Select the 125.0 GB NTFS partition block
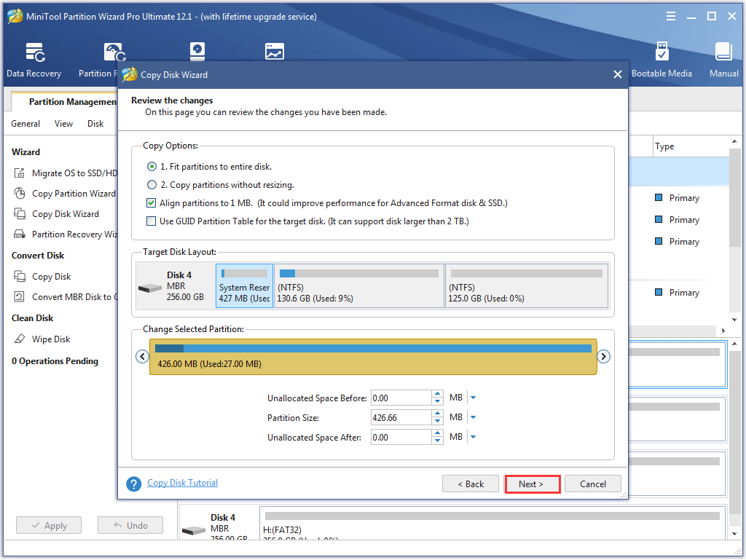Screen dimensions: 746x560 tap(527, 285)
